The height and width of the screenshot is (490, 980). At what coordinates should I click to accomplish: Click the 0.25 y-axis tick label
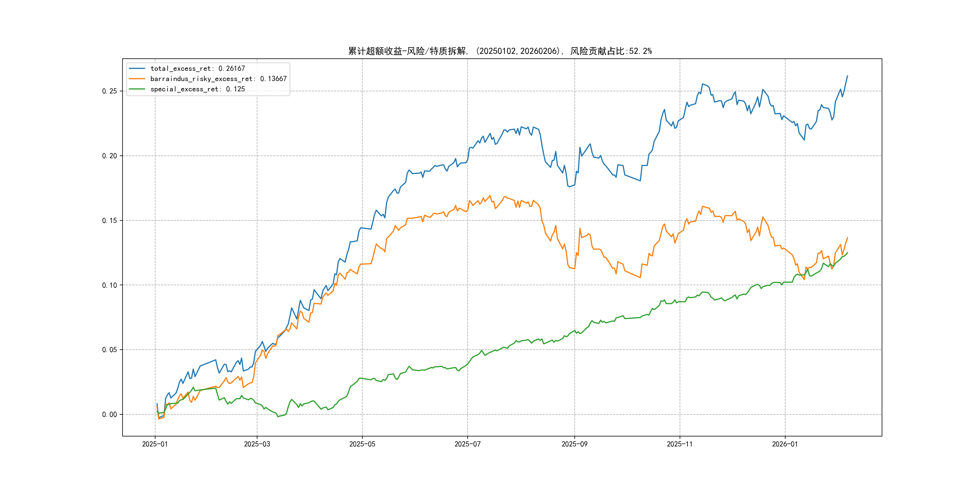[x=109, y=91]
